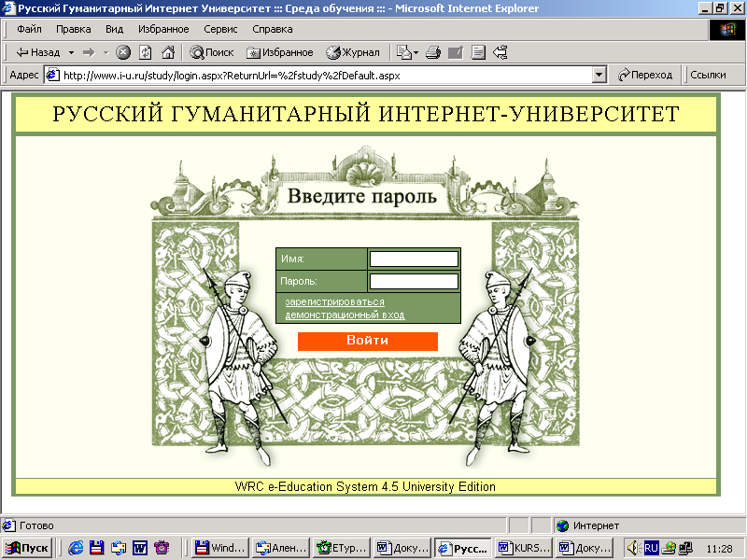The image size is (747, 560).
Task: Open the Справка menu
Action: coord(273,29)
